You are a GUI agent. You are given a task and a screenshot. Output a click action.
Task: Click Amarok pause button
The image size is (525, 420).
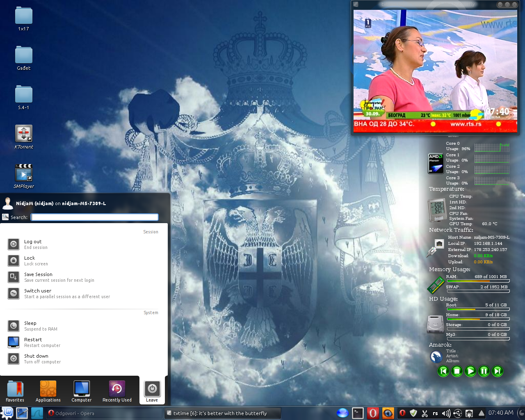coord(484,371)
